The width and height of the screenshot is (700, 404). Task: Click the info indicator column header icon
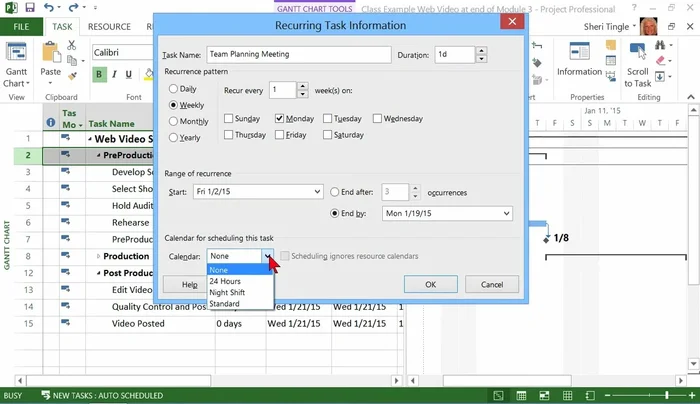pos(51,122)
